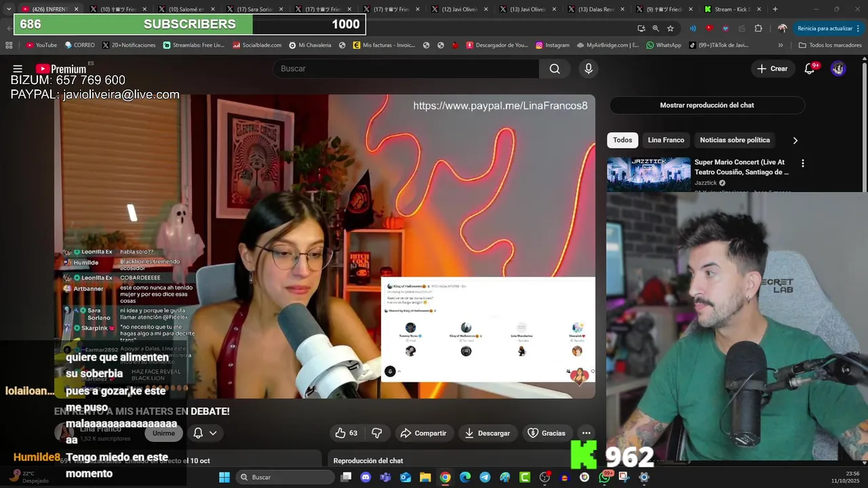Click the Descargar button
Viewport: 868px width, 488px height.
[x=487, y=433]
